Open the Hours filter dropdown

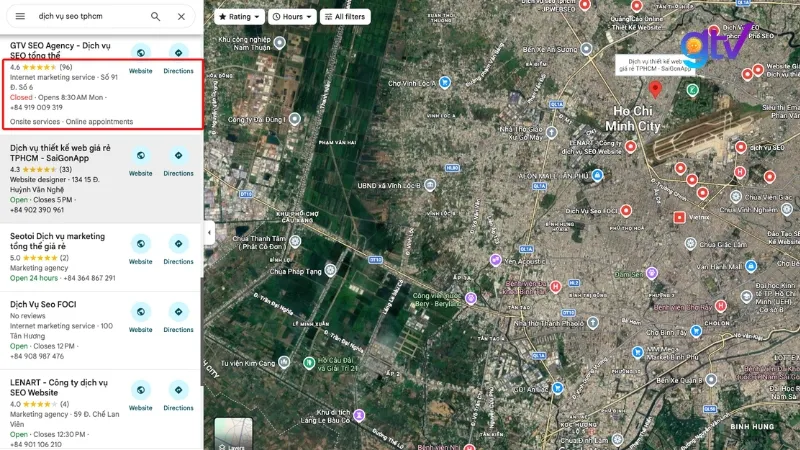(x=292, y=17)
